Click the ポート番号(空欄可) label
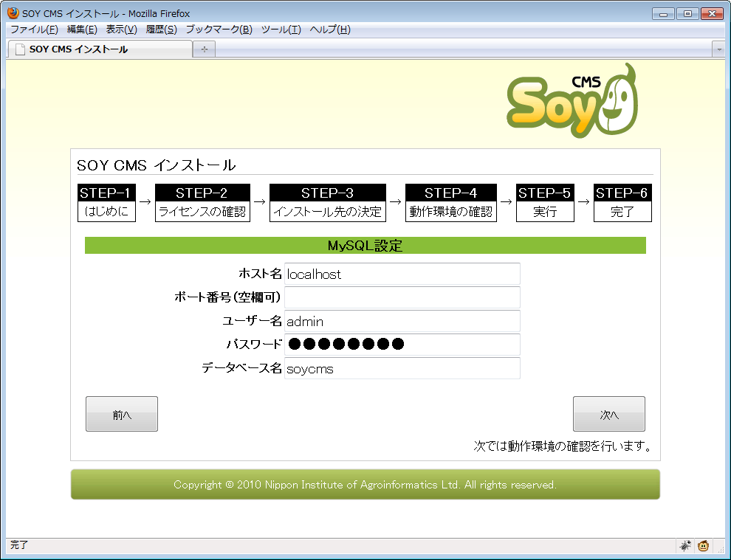The width and height of the screenshot is (731, 560). tap(228, 297)
